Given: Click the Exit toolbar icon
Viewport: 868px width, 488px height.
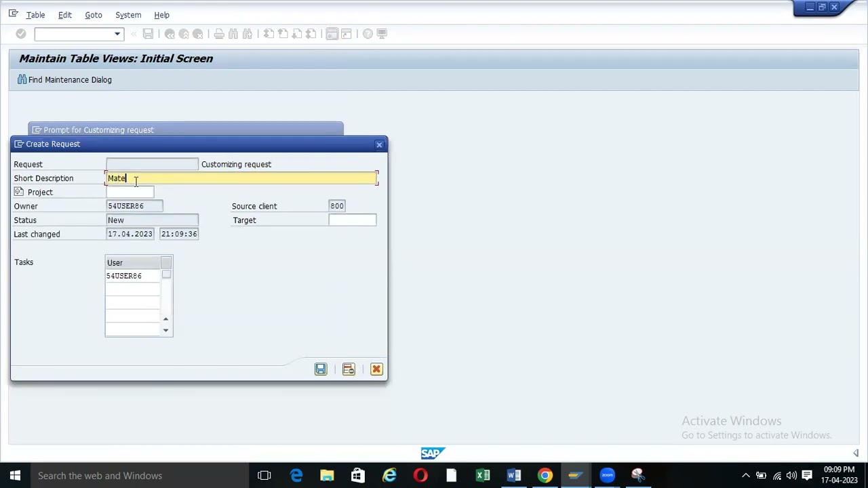Looking at the screenshot, I should (x=184, y=34).
